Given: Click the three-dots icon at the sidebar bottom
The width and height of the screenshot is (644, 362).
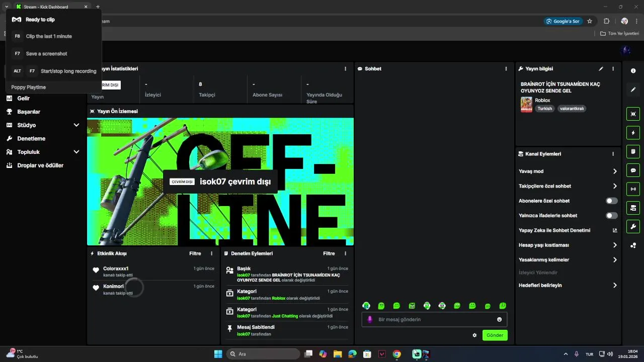Looking at the screenshot, I should click(x=633, y=245).
